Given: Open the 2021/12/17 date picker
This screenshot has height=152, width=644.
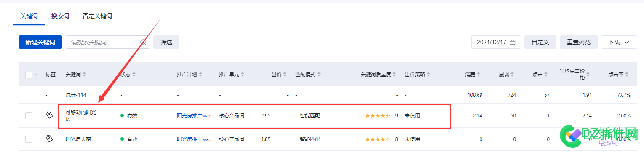Looking at the screenshot, I should click(496, 42).
